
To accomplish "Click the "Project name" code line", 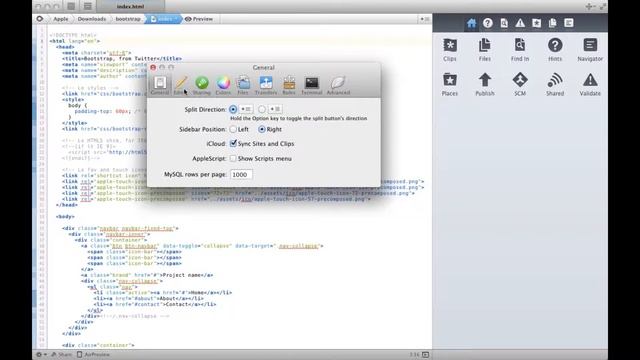I will (x=147, y=275).
